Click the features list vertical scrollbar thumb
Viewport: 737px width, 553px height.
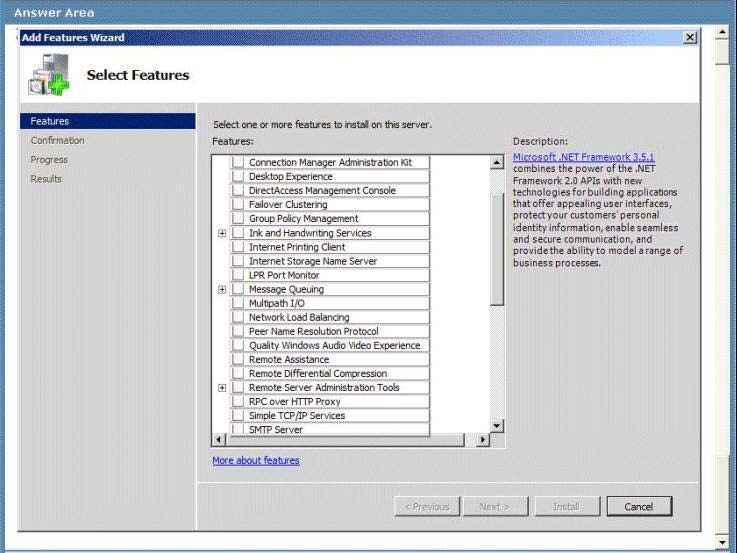497,249
